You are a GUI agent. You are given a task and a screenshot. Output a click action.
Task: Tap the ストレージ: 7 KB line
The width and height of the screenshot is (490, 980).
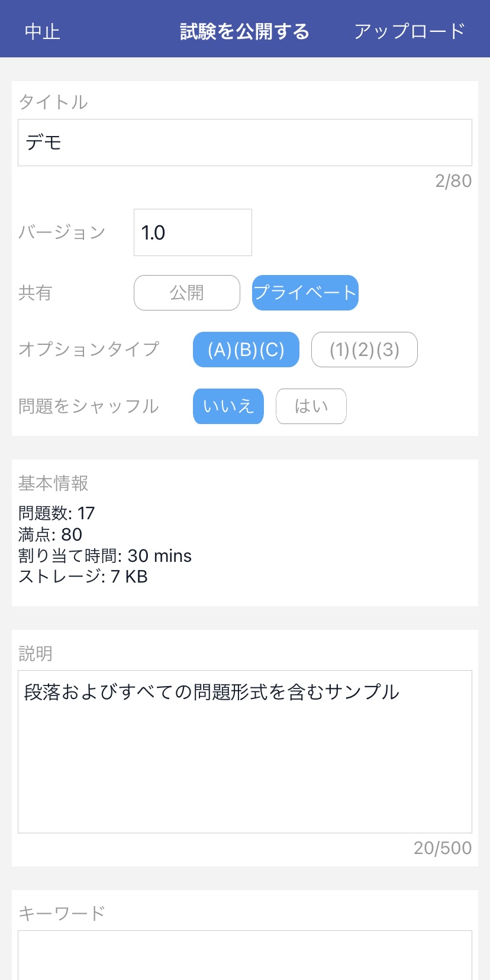tap(83, 577)
